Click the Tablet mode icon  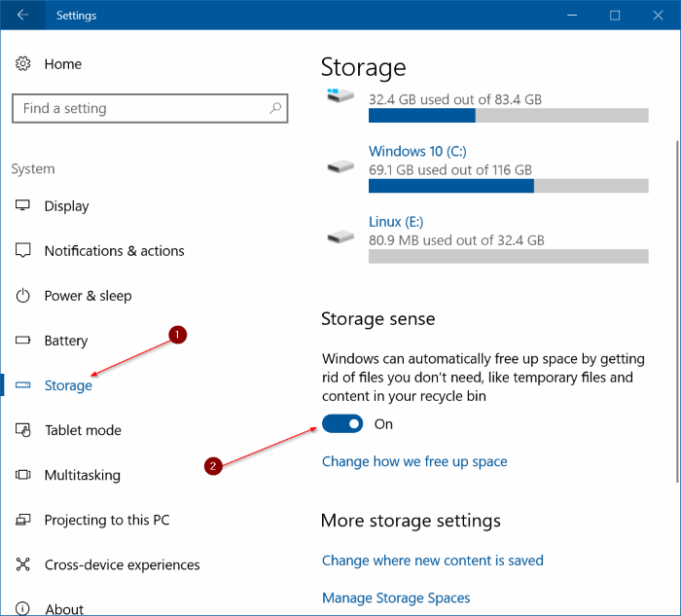[23, 430]
